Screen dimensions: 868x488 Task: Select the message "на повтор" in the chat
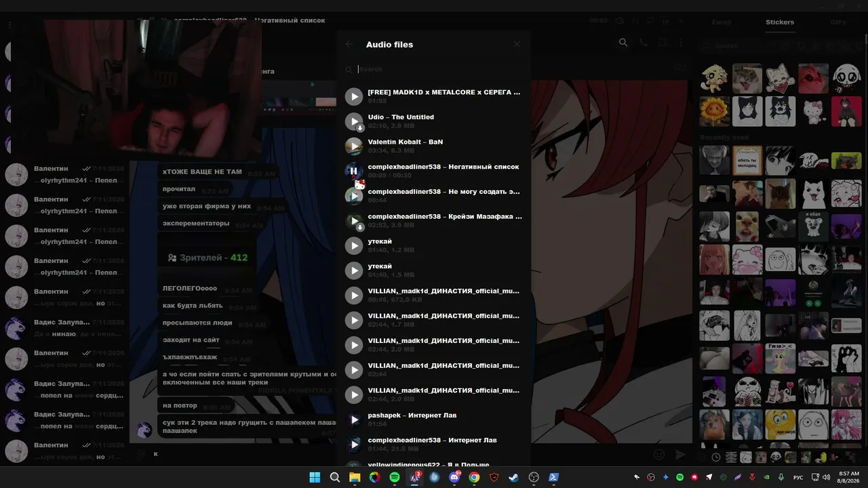point(180,405)
